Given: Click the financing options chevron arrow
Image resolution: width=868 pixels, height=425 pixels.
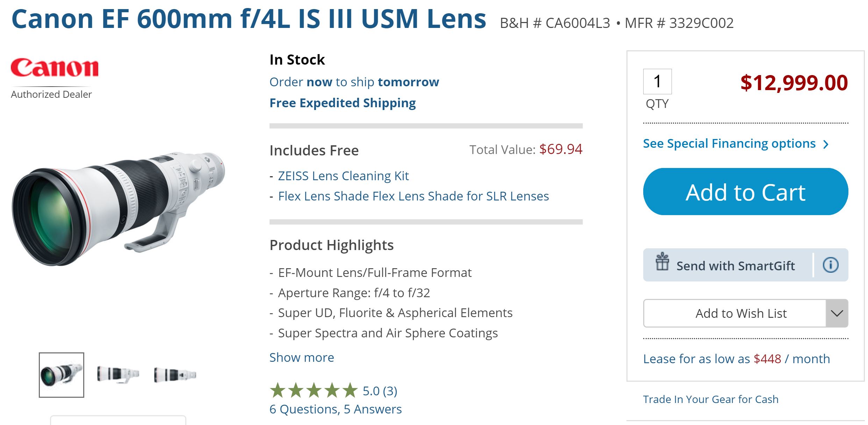Looking at the screenshot, I should 826,144.
